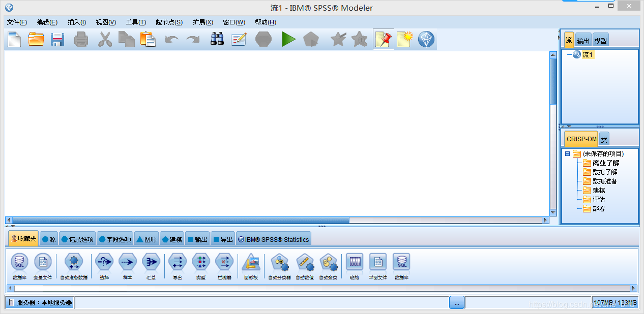Select the 类型 node
This screenshot has height=314, width=644.
[x=201, y=266]
